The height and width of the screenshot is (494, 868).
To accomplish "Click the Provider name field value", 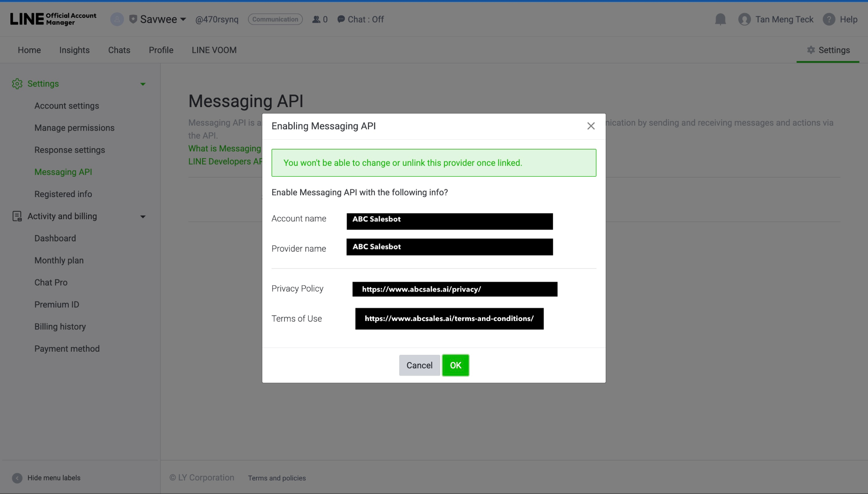I will pos(449,247).
